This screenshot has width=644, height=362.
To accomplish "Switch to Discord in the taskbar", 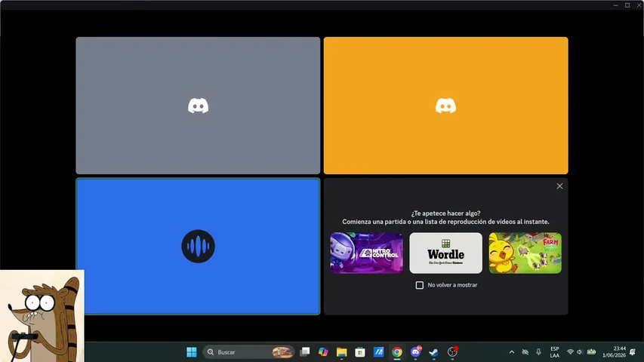I will [x=415, y=351].
